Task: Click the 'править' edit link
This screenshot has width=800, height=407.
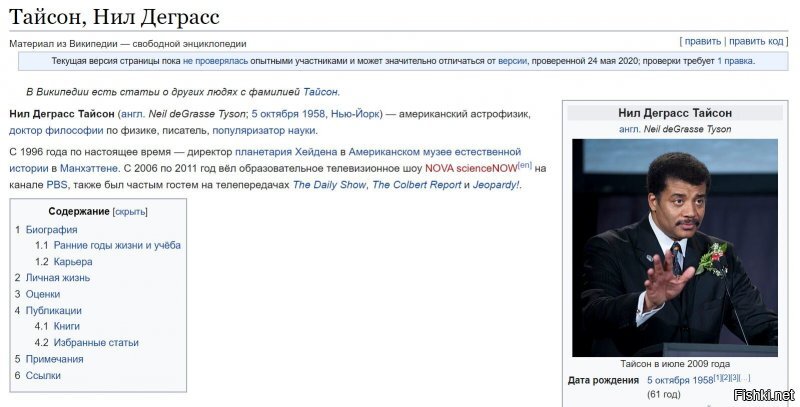Action: (703, 42)
